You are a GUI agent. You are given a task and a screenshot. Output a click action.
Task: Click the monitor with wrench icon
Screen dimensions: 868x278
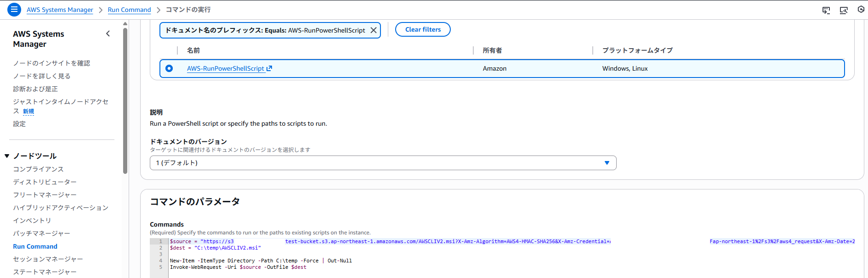coord(844,10)
